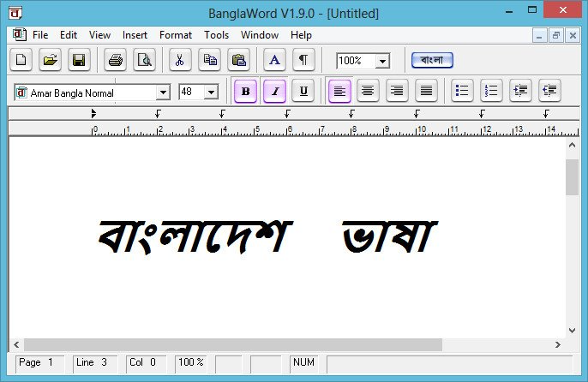
Task: Open Print Preview from the toolbar
Action: (x=143, y=60)
